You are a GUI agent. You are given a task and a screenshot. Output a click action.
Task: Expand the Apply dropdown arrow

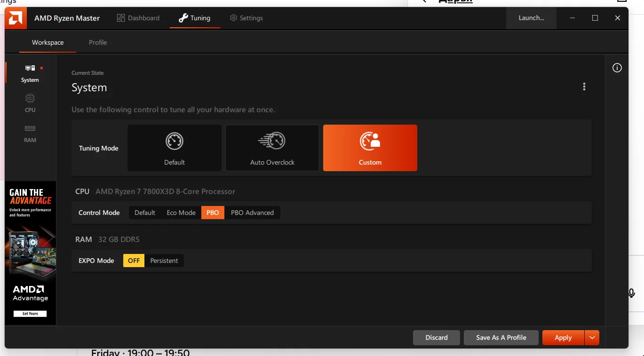[592, 337]
